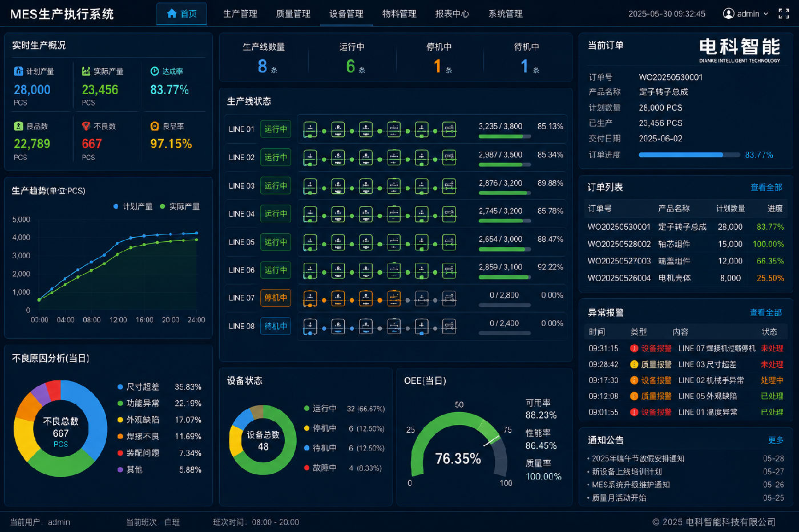The image size is (799, 532).
Task: Toggle 实际产量 series in trend legend
Action: pos(180,206)
